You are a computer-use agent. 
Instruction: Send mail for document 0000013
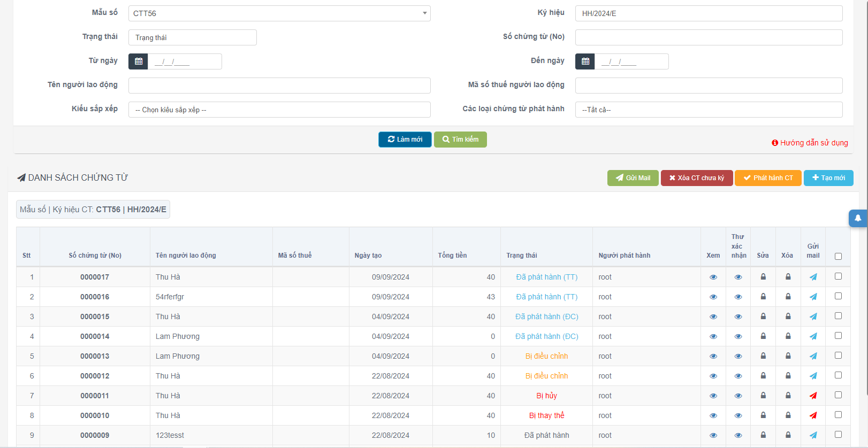pyautogui.click(x=813, y=356)
